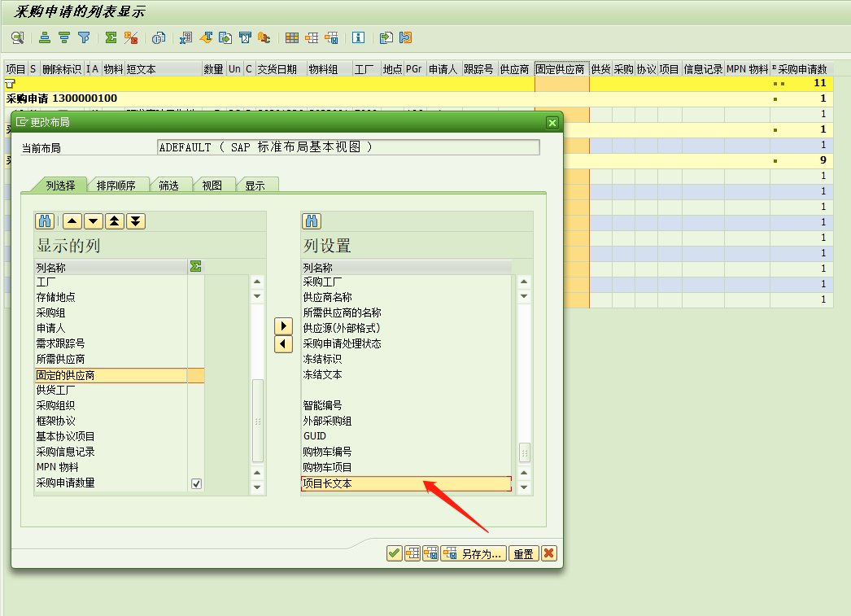Sort the list in ascending order
This screenshot has width=851, height=616.
click(x=45, y=37)
